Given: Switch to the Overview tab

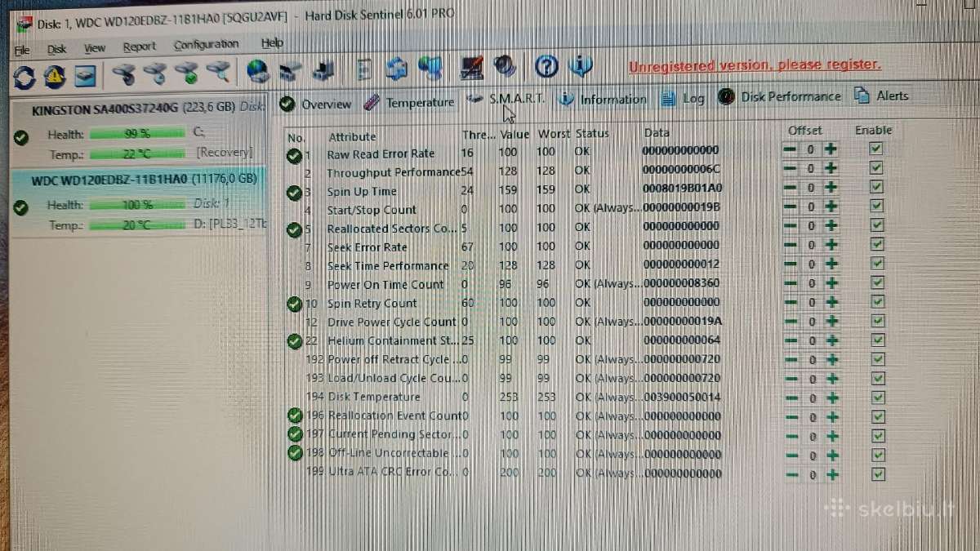Looking at the screenshot, I should pyautogui.click(x=315, y=104).
